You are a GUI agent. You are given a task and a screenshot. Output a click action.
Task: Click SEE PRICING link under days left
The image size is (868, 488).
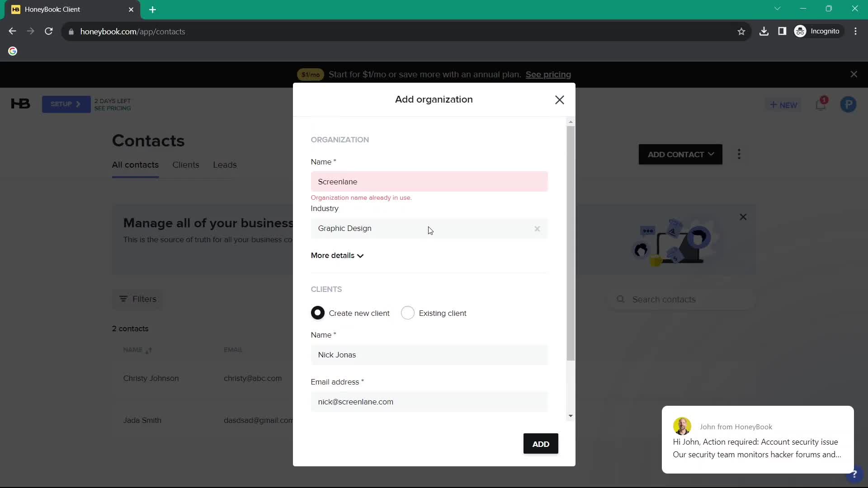[x=113, y=108]
